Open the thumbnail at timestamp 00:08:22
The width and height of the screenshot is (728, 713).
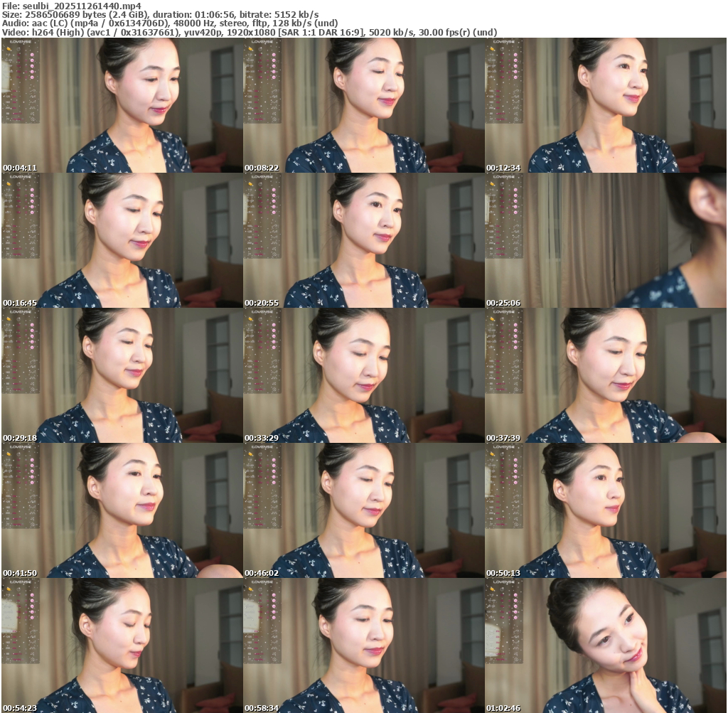coord(364,105)
